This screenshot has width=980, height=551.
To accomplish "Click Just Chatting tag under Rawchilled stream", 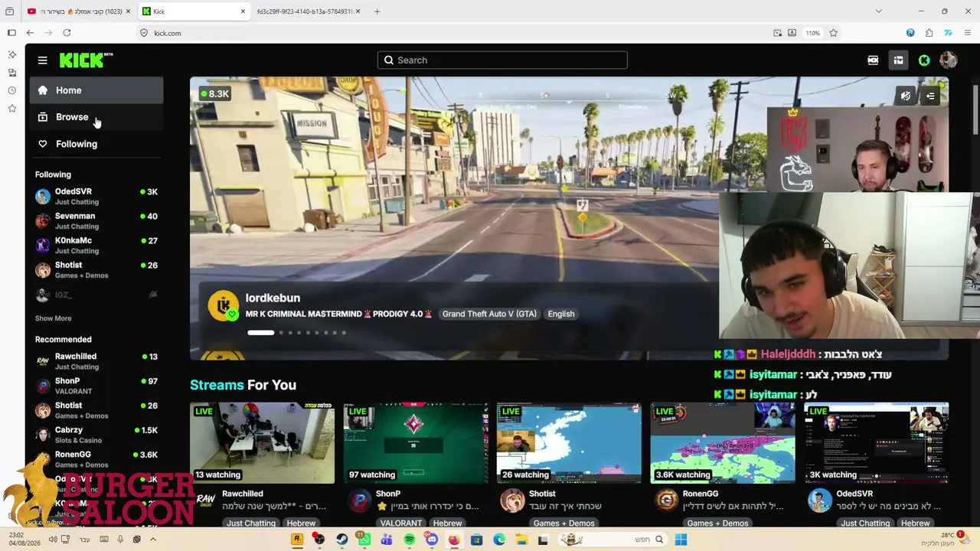I will click(251, 523).
